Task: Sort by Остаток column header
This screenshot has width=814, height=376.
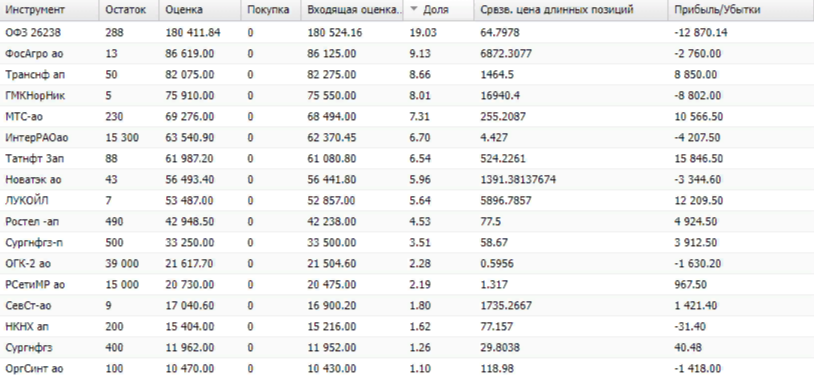Action: [x=130, y=10]
